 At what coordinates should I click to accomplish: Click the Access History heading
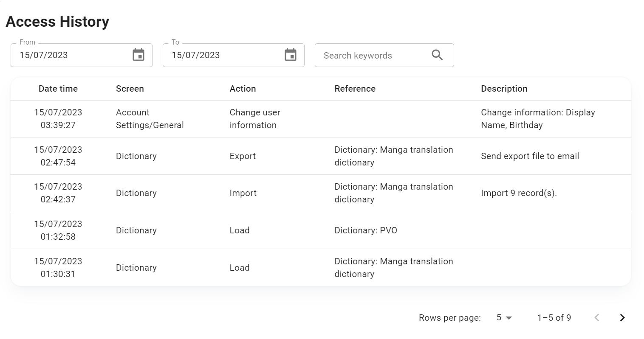tap(57, 21)
